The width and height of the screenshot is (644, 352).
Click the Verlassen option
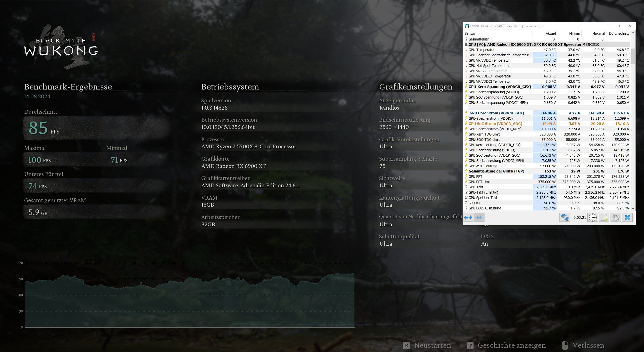tap(588, 345)
